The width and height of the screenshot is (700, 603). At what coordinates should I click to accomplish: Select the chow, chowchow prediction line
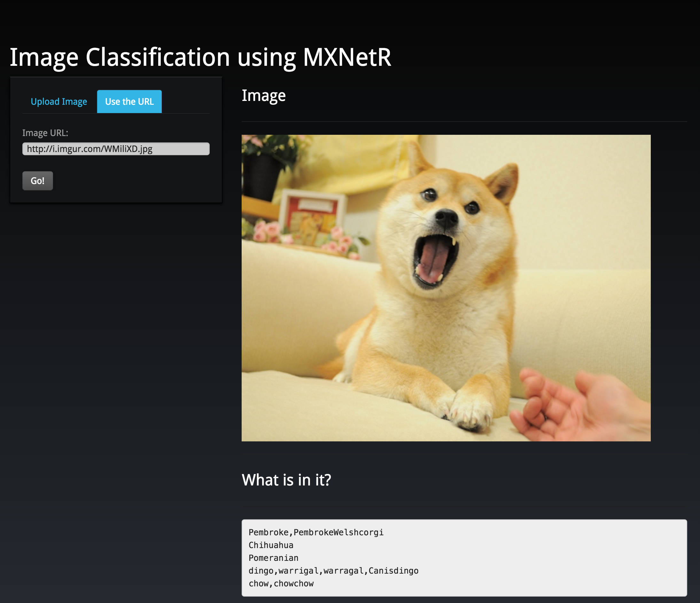(x=281, y=584)
